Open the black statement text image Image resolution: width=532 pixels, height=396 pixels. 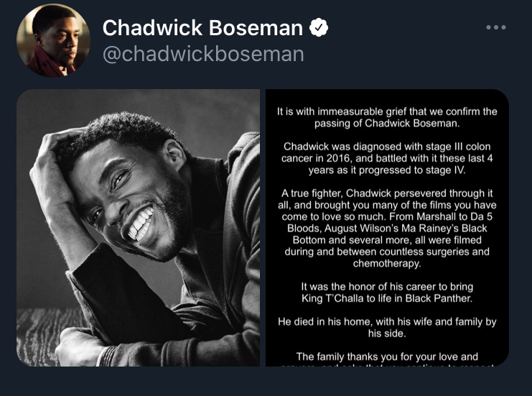coord(387,227)
